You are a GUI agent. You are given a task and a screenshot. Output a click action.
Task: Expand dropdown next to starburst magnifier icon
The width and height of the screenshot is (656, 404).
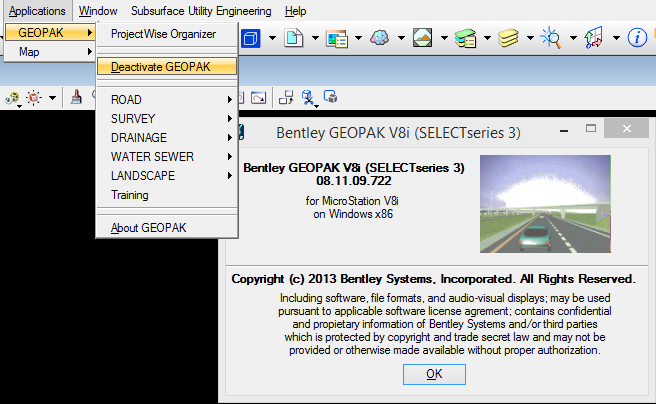[x=574, y=38]
